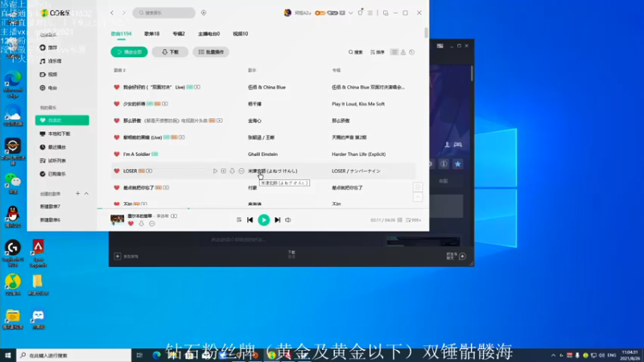Open the skin/wardrobe icon in title bar
Screen dimensions: 644x362
coord(360,13)
